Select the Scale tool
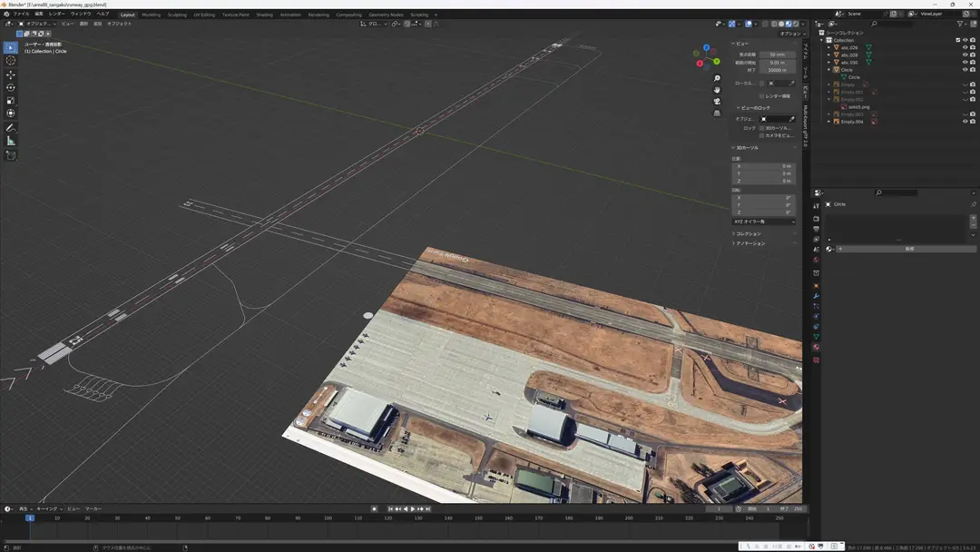Image resolution: width=980 pixels, height=552 pixels. click(11, 101)
